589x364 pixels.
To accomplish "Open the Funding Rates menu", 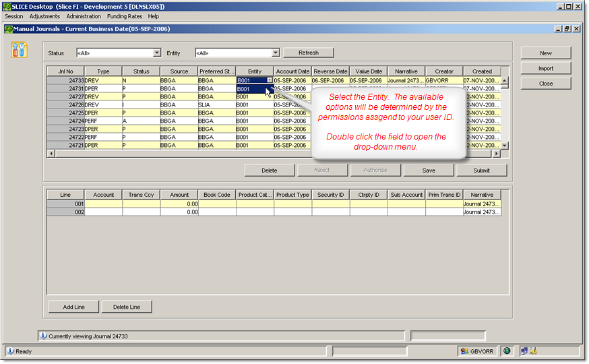I will pyautogui.click(x=124, y=16).
